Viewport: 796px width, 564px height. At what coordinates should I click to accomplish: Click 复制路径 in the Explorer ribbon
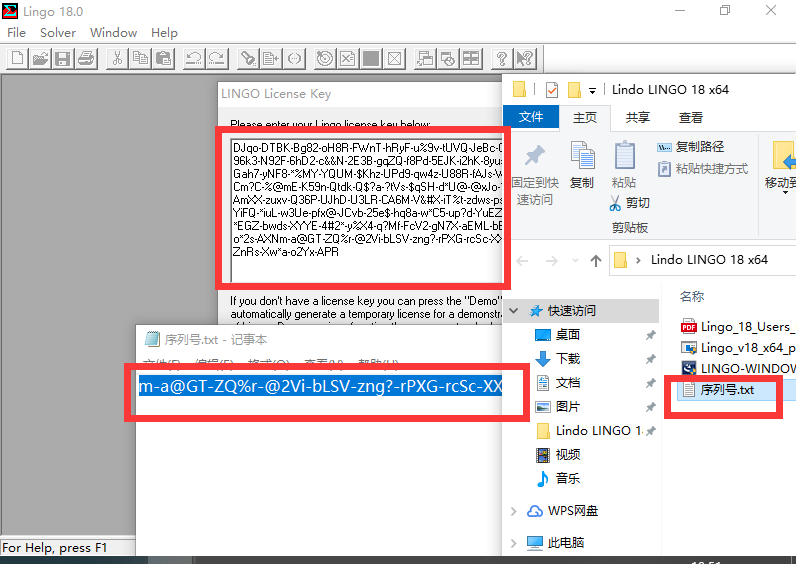690,147
